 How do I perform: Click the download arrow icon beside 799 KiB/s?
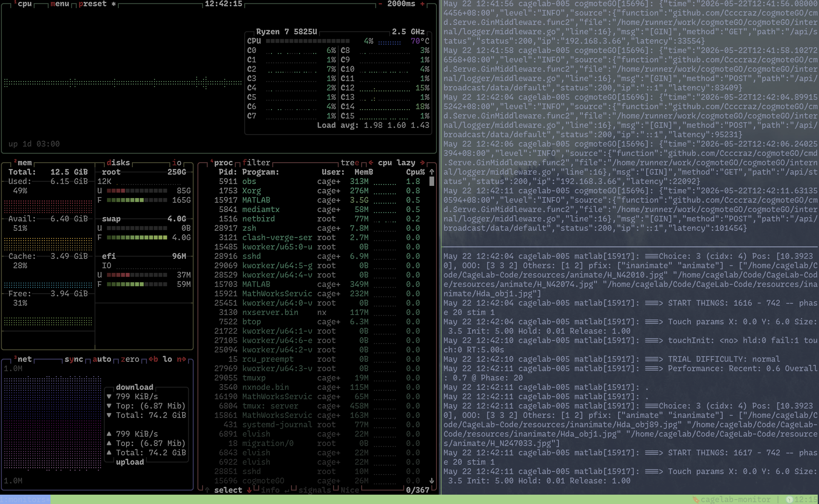109,397
